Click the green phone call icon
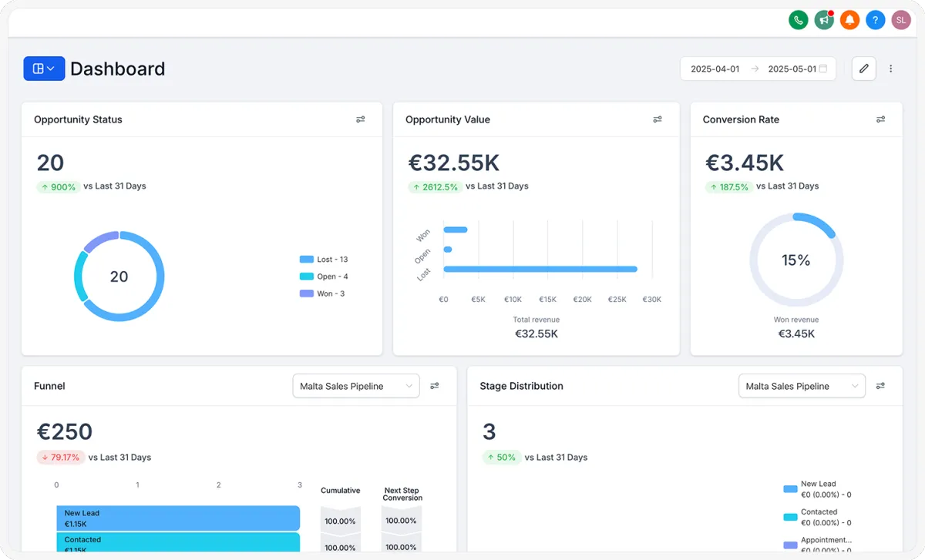This screenshot has width=925, height=560. pos(798,20)
